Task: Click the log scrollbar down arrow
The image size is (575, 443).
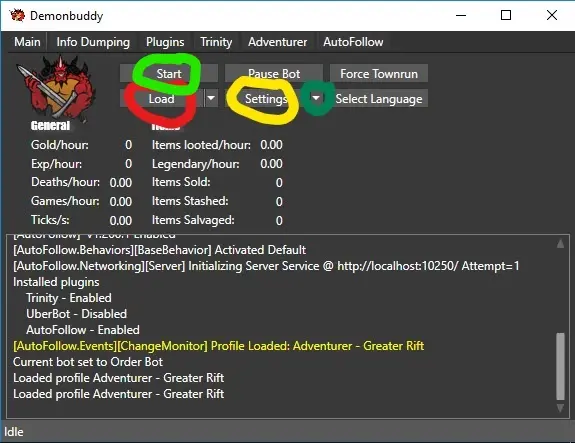Action: [560, 408]
